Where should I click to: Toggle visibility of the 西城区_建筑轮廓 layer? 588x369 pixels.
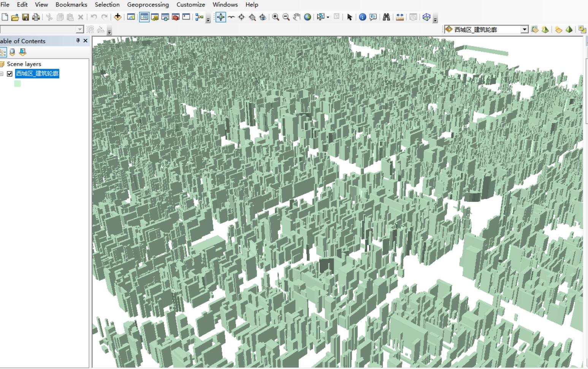click(x=10, y=74)
